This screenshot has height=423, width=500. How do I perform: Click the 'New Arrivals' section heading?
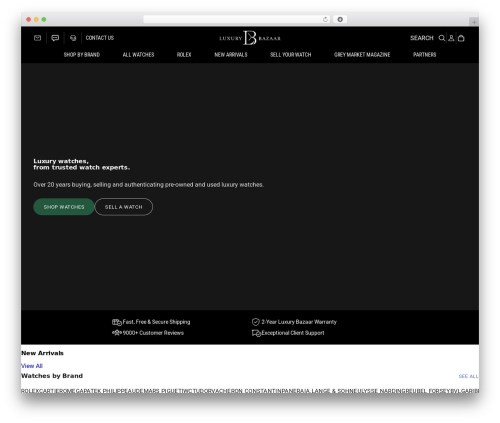pyautogui.click(x=42, y=353)
